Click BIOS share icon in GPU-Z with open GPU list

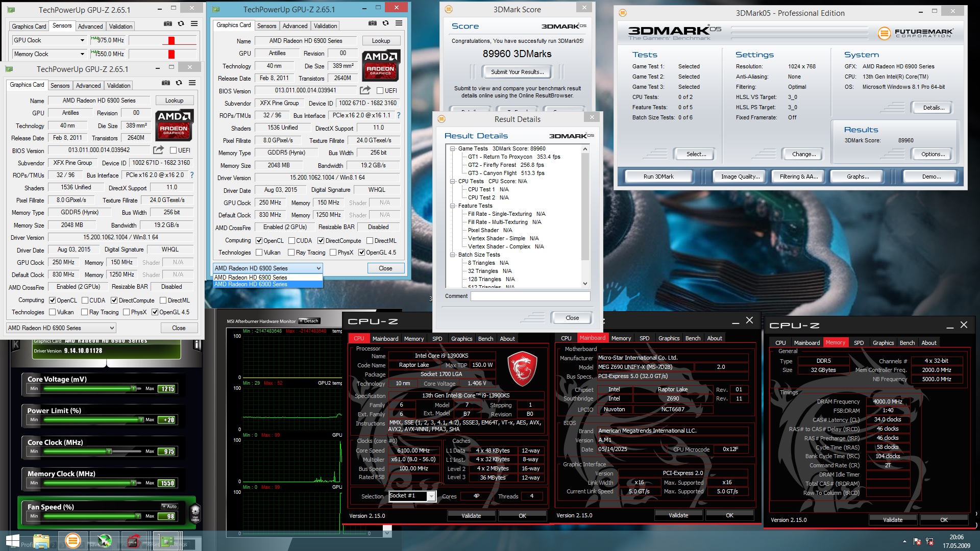tap(365, 90)
